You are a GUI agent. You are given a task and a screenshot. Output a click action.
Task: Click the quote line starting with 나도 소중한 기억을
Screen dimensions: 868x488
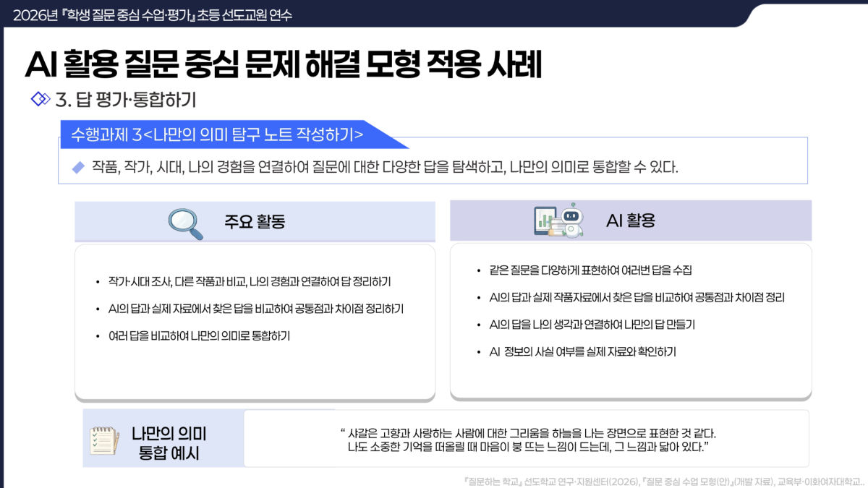pyautogui.click(x=527, y=448)
